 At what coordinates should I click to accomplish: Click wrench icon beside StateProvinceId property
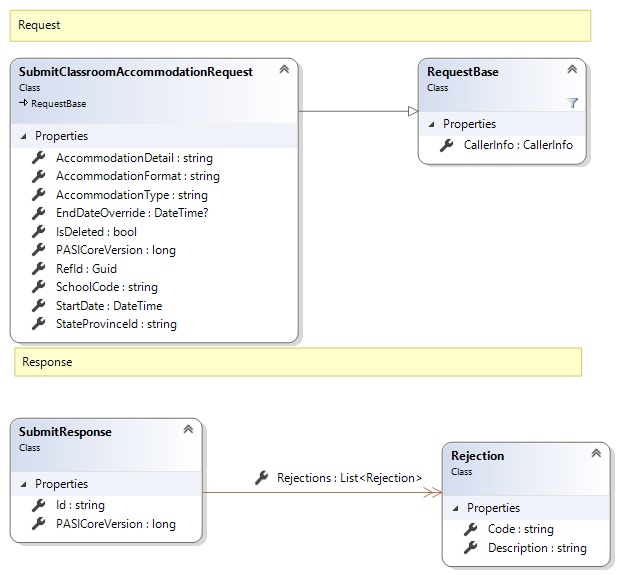(39, 324)
